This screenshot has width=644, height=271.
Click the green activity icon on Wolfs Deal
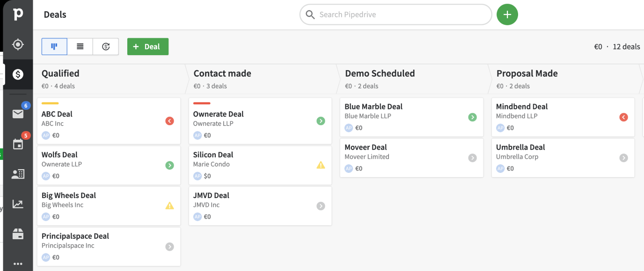tap(169, 165)
